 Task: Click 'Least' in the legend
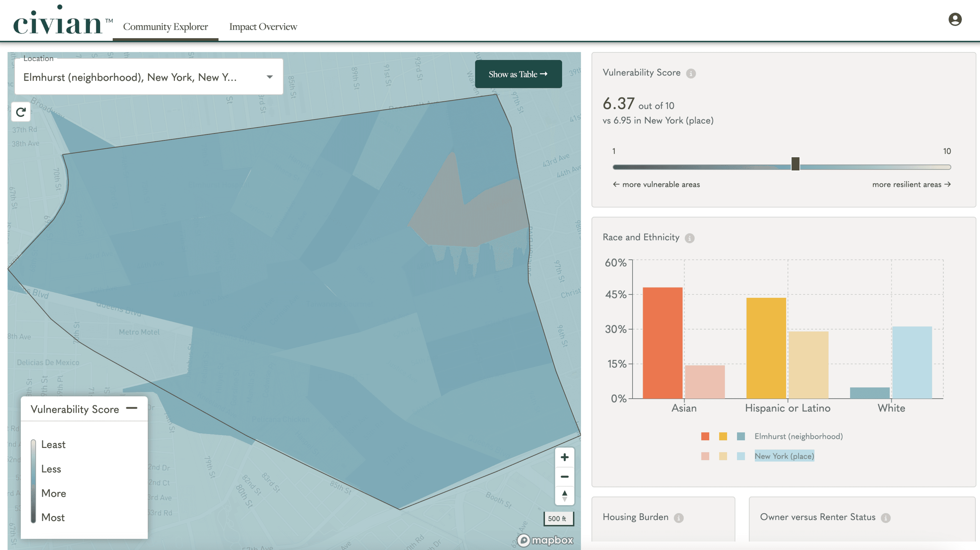click(x=53, y=445)
